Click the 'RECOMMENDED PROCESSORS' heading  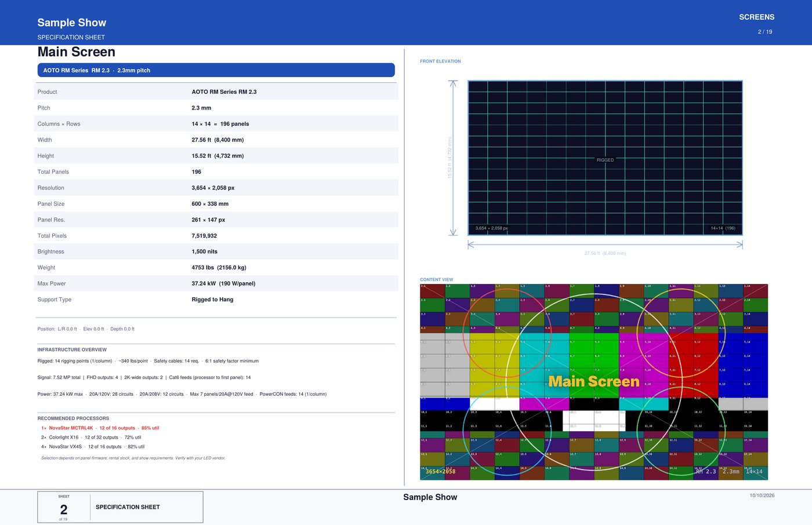click(x=73, y=418)
